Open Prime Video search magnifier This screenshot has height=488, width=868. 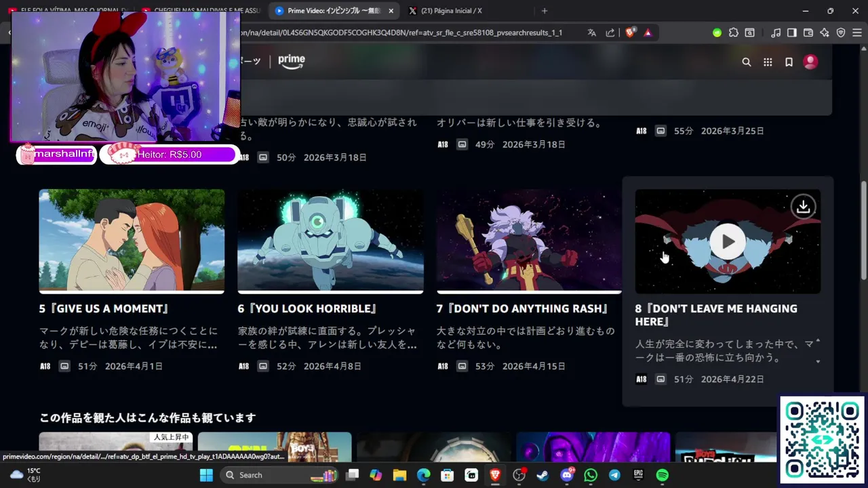click(747, 62)
